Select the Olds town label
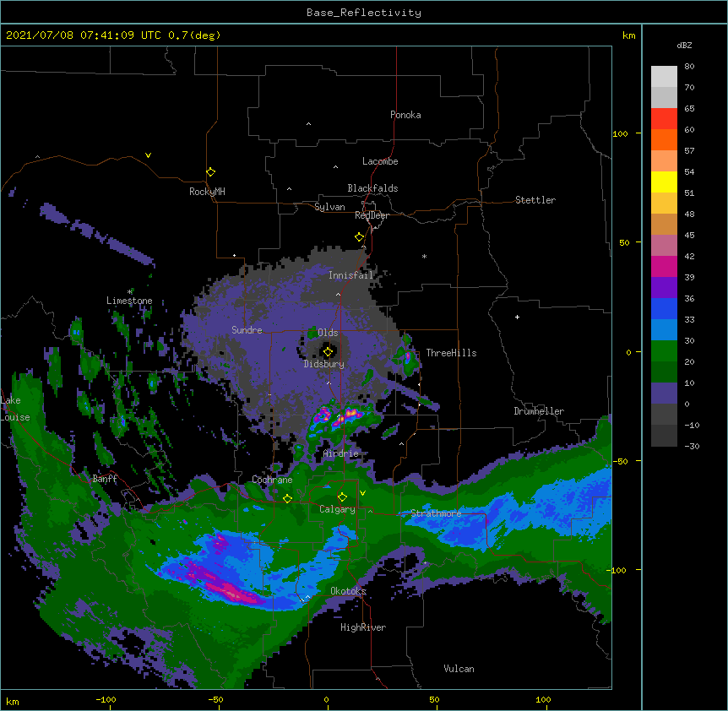The image size is (728, 711). click(x=328, y=333)
